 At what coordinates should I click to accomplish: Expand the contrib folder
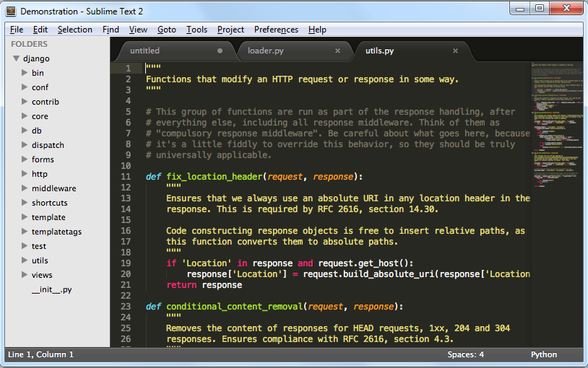(x=25, y=102)
